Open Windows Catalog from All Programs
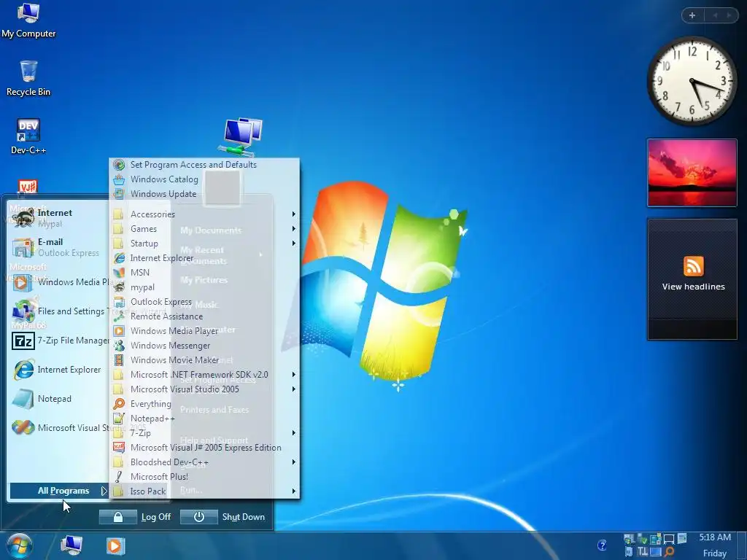The image size is (747, 560). point(204,179)
